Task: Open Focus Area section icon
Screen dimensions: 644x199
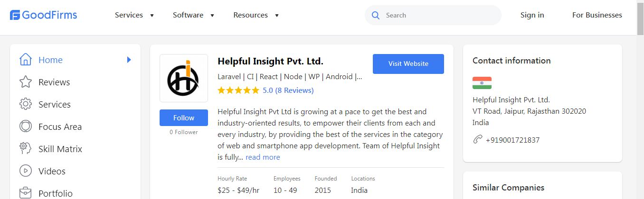Action: (26, 127)
